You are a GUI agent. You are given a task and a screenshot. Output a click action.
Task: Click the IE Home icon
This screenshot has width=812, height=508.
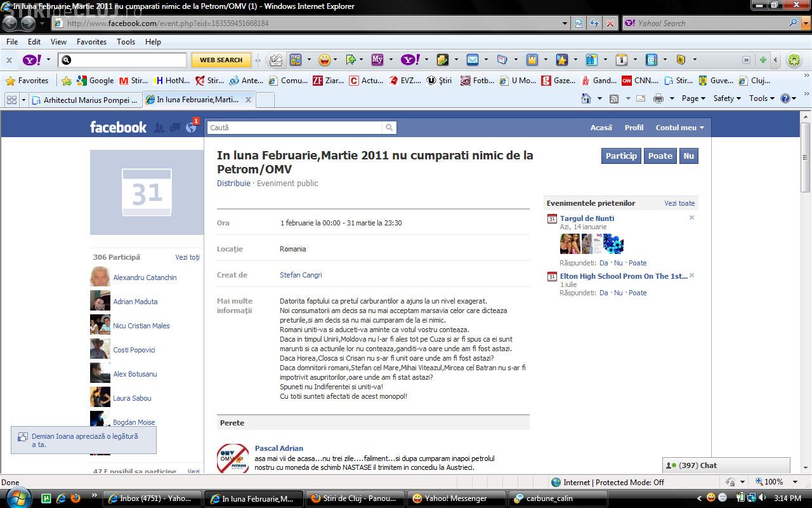pos(586,98)
